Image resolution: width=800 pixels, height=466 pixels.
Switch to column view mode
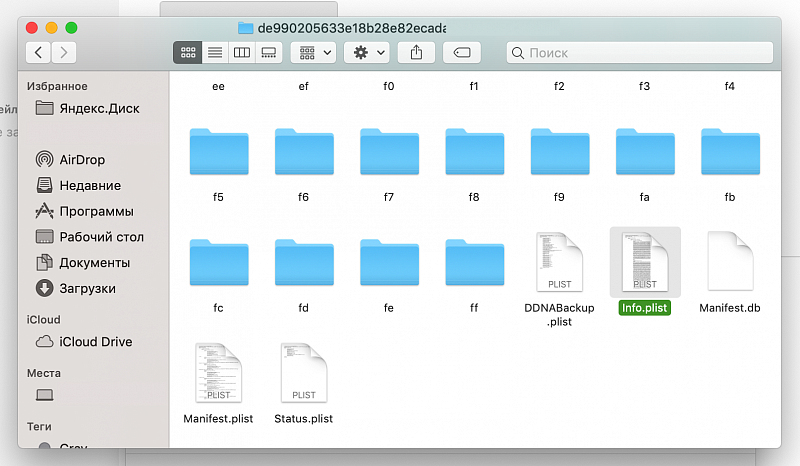[x=241, y=52]
